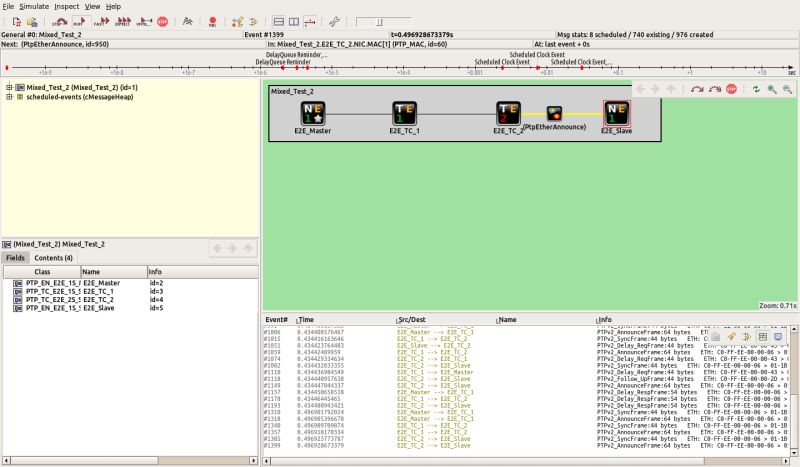Click the Load NED file toolbar icon
Viewport: 800px width, 467px height.
pos(32,22)
